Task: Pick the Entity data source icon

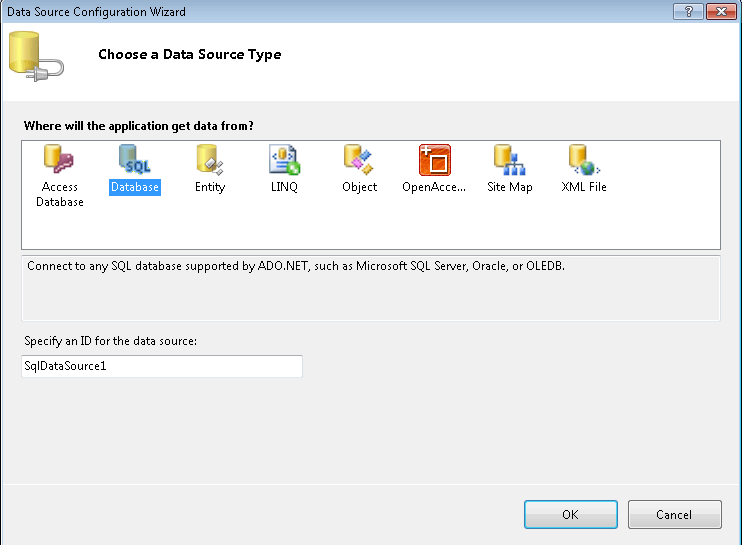Action: coord(210,159)
